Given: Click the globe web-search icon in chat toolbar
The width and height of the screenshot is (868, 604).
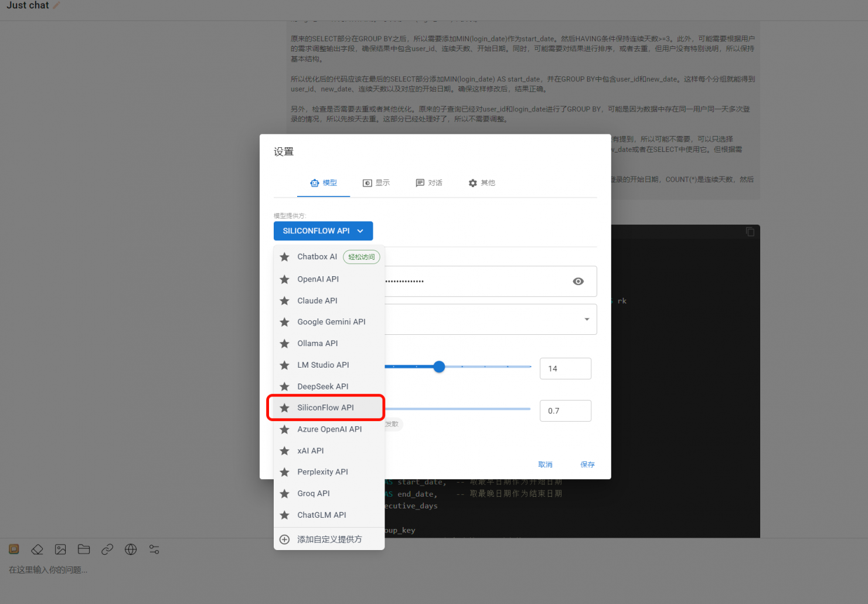Looking at the screenshot, I should click(x=131, y=549).
